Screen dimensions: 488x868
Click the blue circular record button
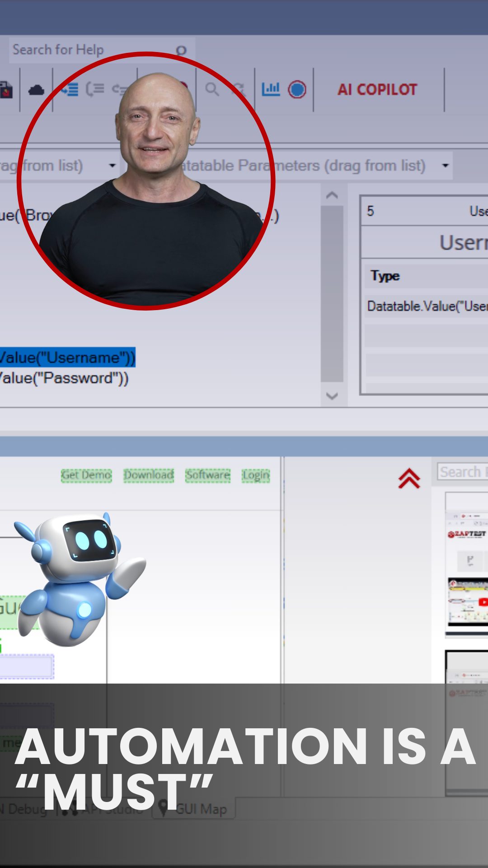297,90
